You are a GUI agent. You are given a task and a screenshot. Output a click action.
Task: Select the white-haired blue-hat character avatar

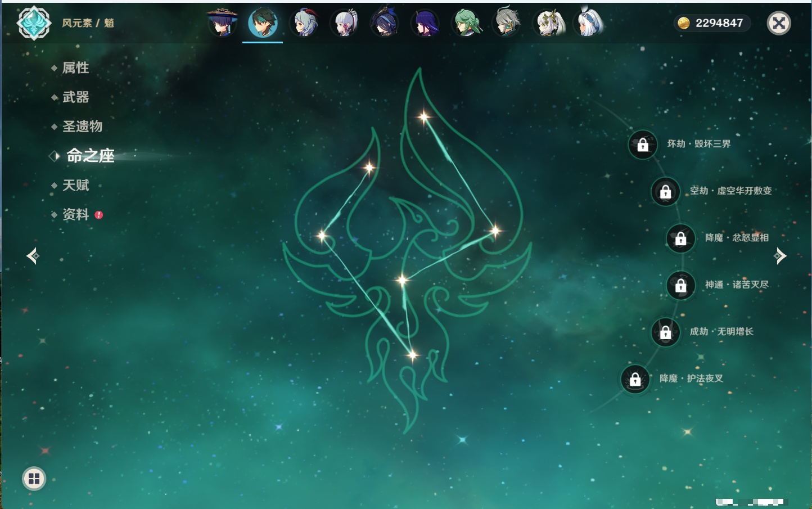tap(589, 23)
